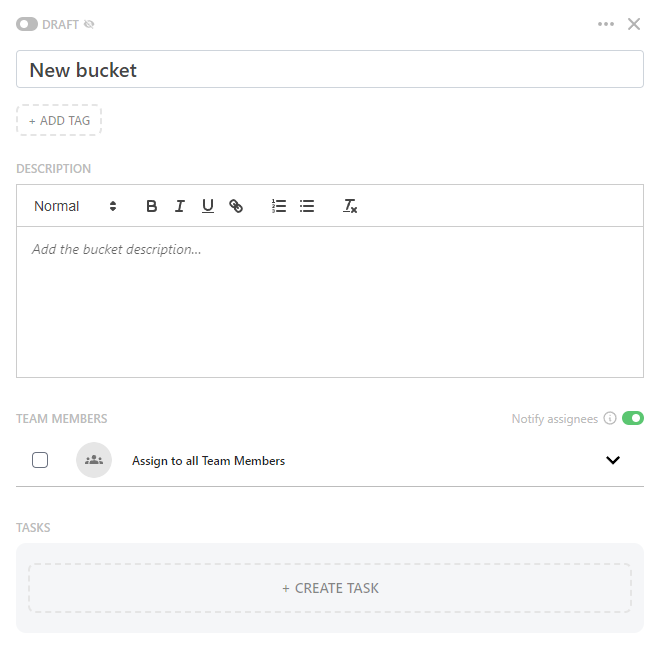Toggle the Draft switch
Screen dimensions: 662x647
27,24
